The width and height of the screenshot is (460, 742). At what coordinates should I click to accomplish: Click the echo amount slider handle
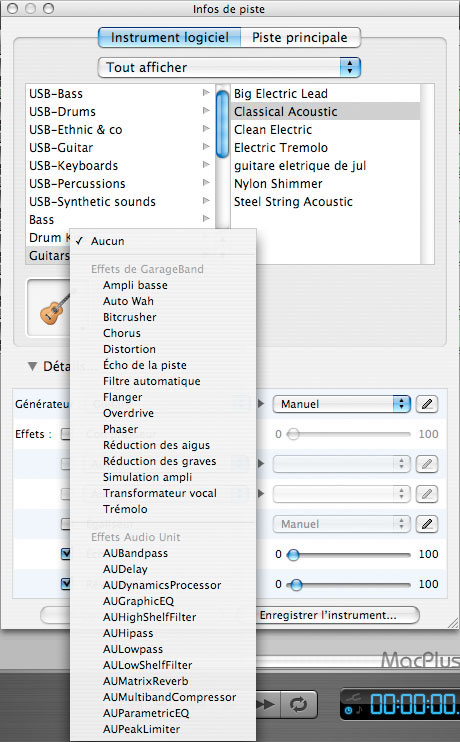tap(293, 554)
